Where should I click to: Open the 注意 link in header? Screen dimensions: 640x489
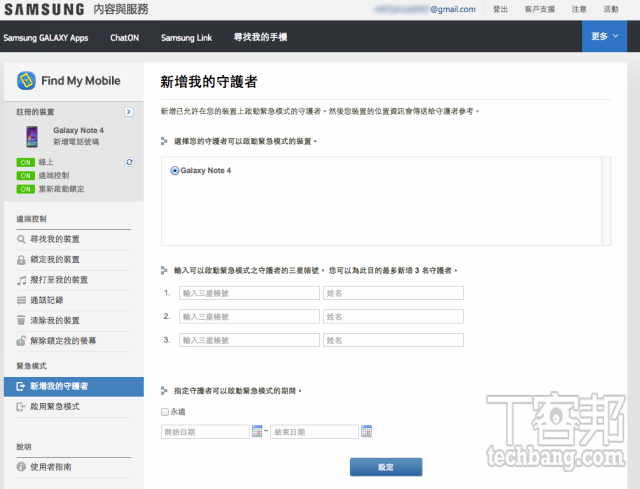click(x=579, y=9)
